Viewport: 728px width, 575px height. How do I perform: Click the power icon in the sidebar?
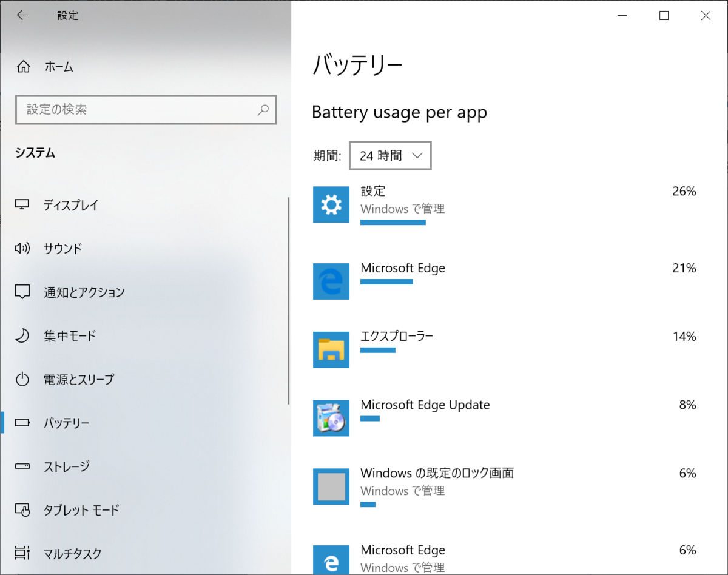point(22,379)
